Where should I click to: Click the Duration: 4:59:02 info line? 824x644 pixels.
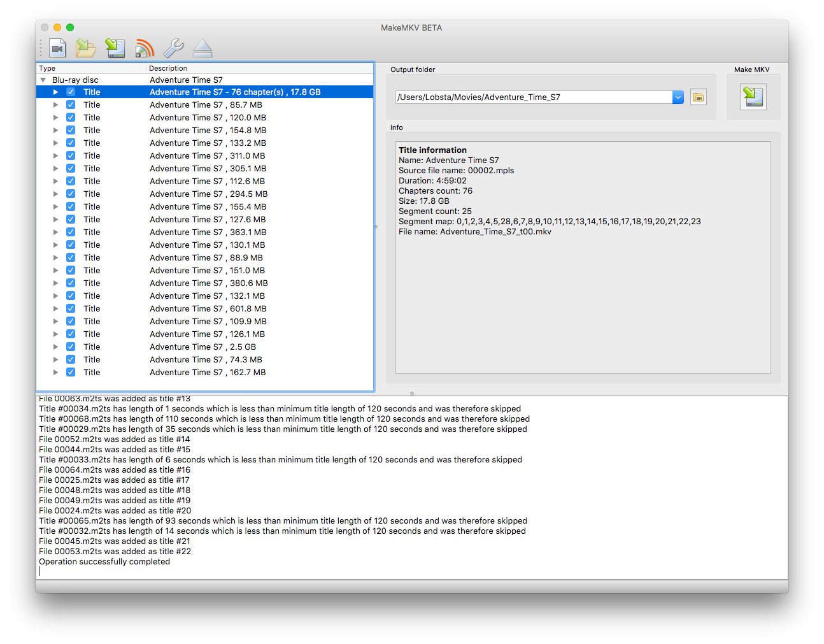pos(432,181)
